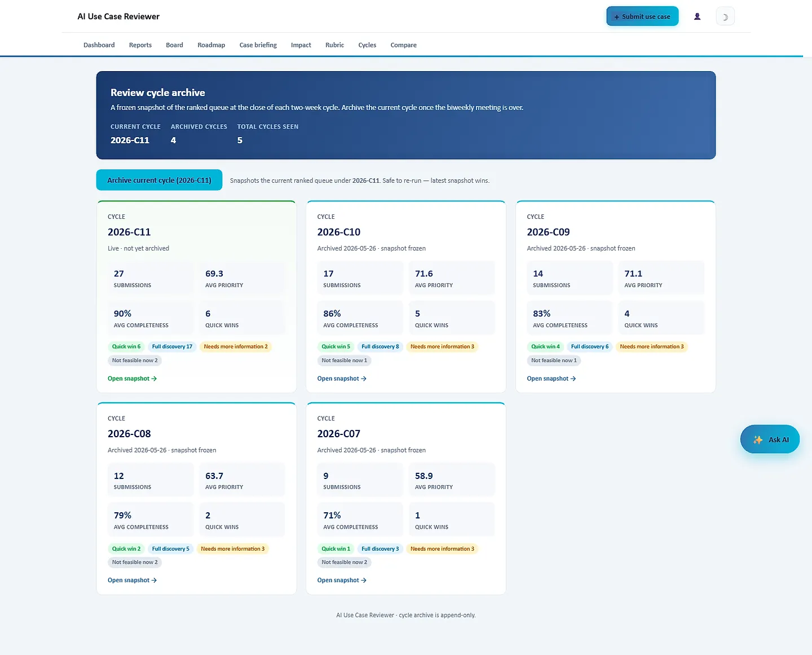Open snapshot for cycle 2026-C07
This screenshot has width=812, height=655.
coord(342,580)
